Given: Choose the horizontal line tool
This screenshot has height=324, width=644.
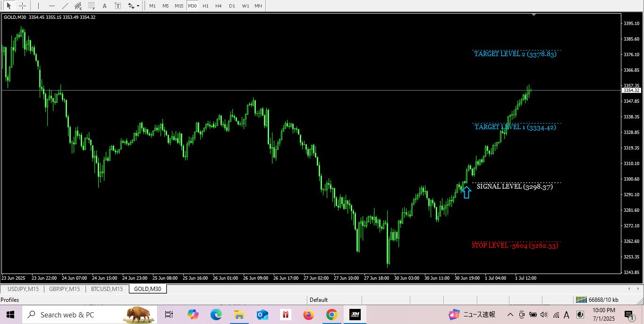Looking at the screenshot, I should [51, 6].
